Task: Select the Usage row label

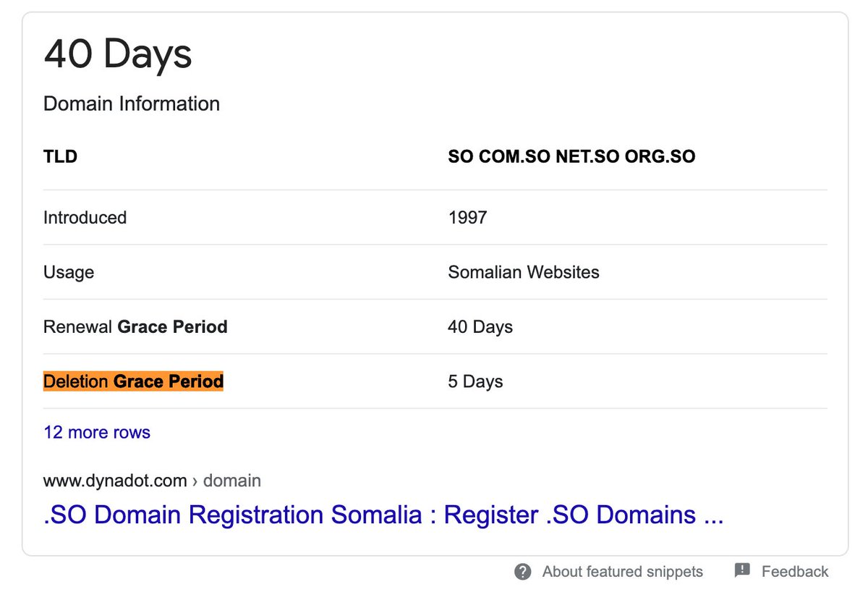Action: pos(69,273)
